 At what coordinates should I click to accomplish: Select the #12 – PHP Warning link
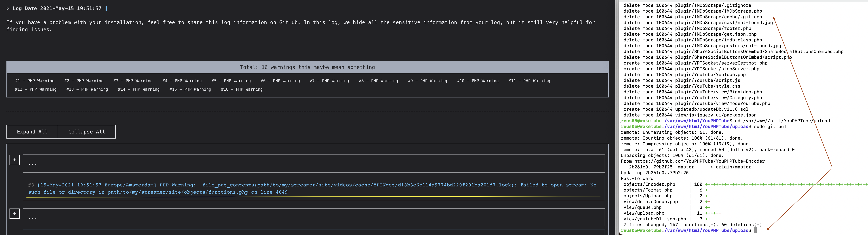tap(36, 89)
